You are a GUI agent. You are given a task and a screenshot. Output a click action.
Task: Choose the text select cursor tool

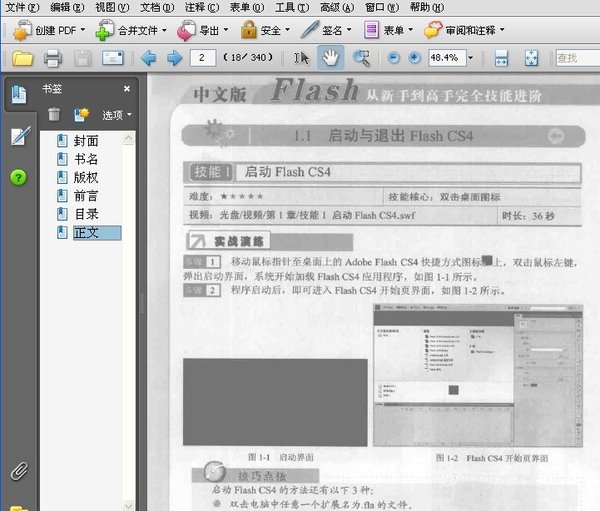301,58
